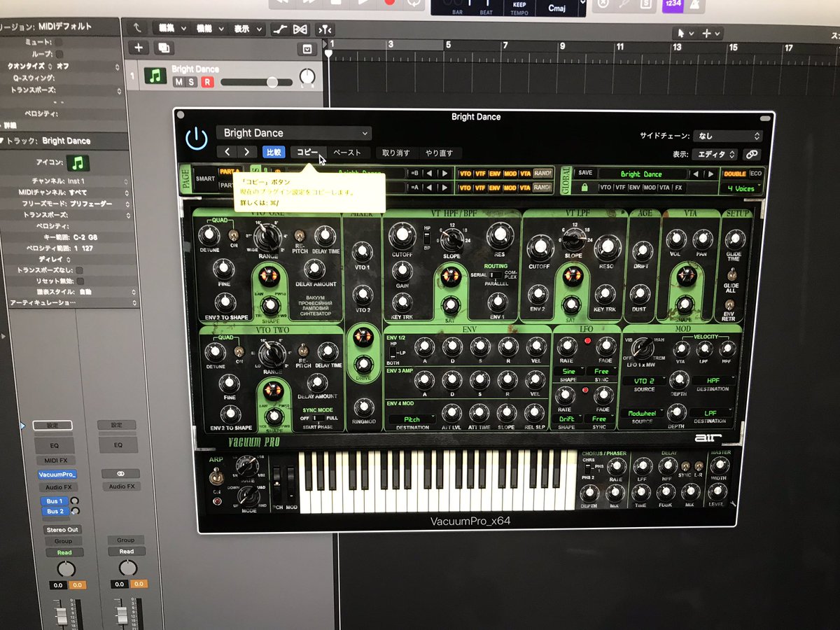The image size is (840, 630).
Task: Add a new track with plus button
Action: click(x=139, y=48)
